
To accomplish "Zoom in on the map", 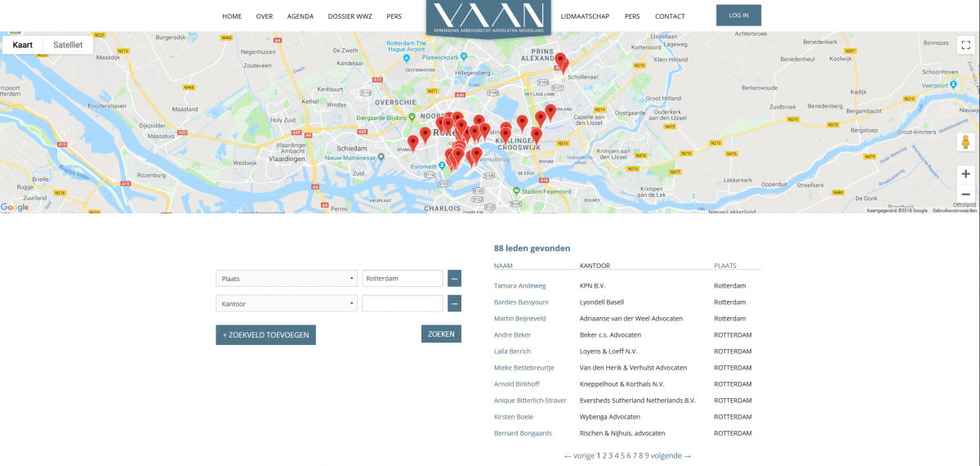I will point(966,174).
